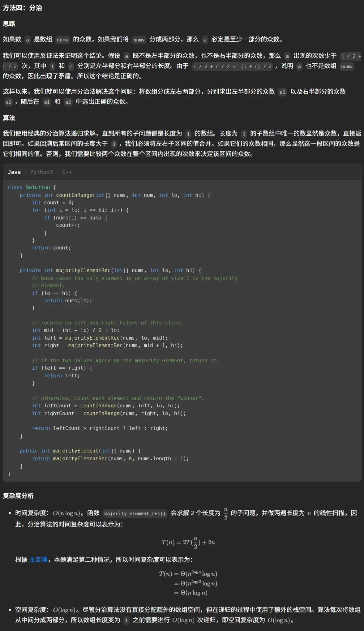This screenshot has width=364, height=631.
Task: Select the C++ code tab
Action: pos(67,172)
